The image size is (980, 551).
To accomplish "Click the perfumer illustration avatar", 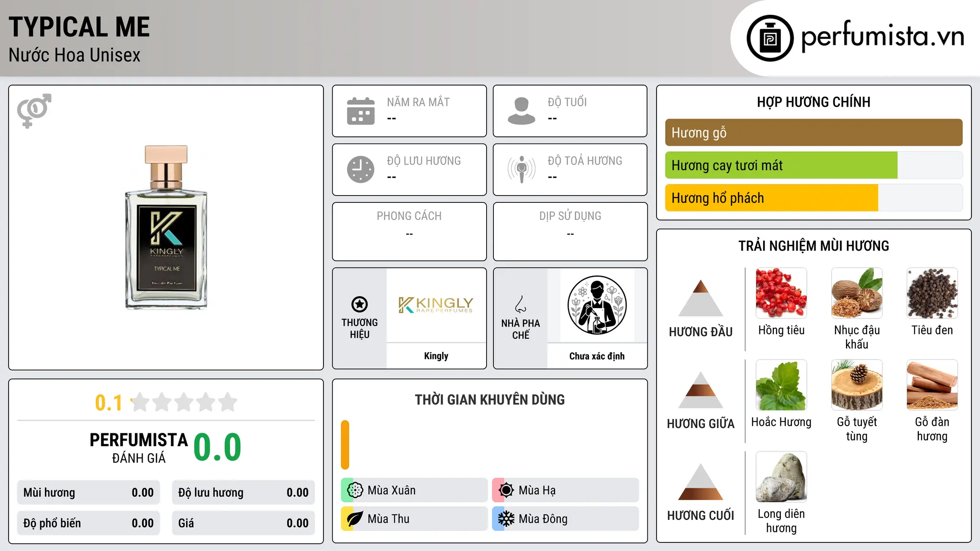I will point(597,305).
